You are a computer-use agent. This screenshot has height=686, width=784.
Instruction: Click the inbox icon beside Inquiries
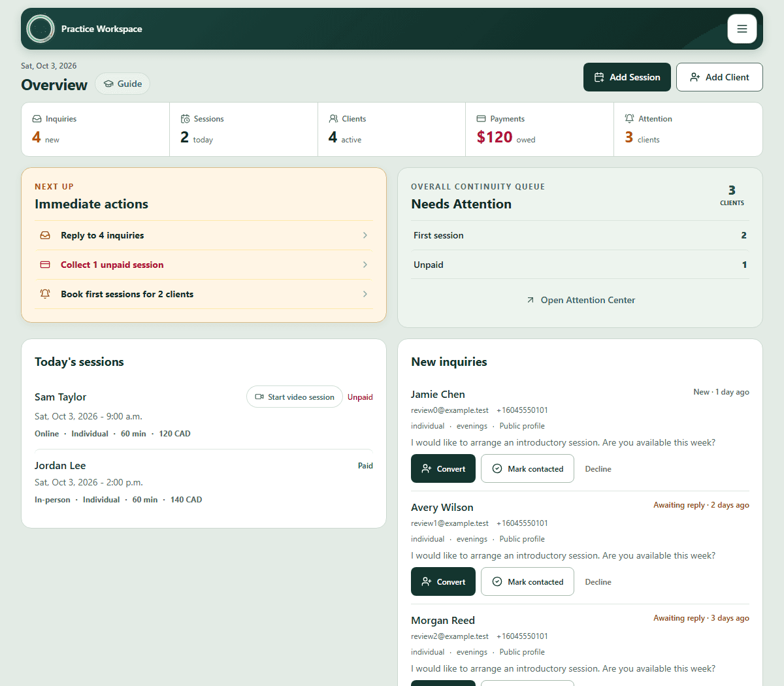(37, 119)
